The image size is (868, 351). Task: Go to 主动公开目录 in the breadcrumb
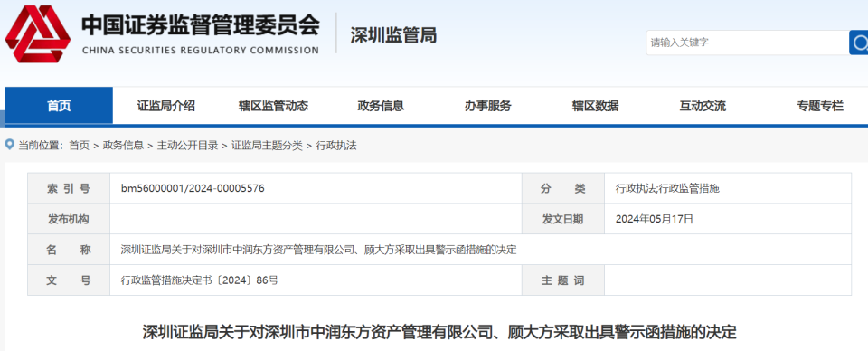click(x=188, y=146)
